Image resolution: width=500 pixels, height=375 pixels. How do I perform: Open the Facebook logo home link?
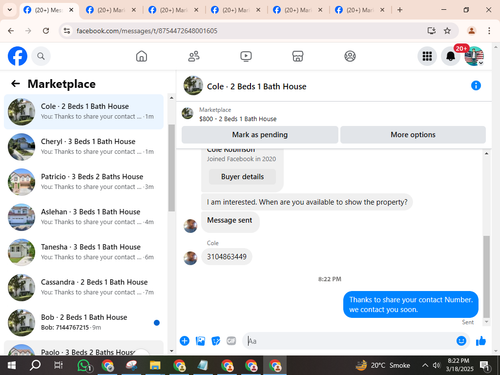17,56
